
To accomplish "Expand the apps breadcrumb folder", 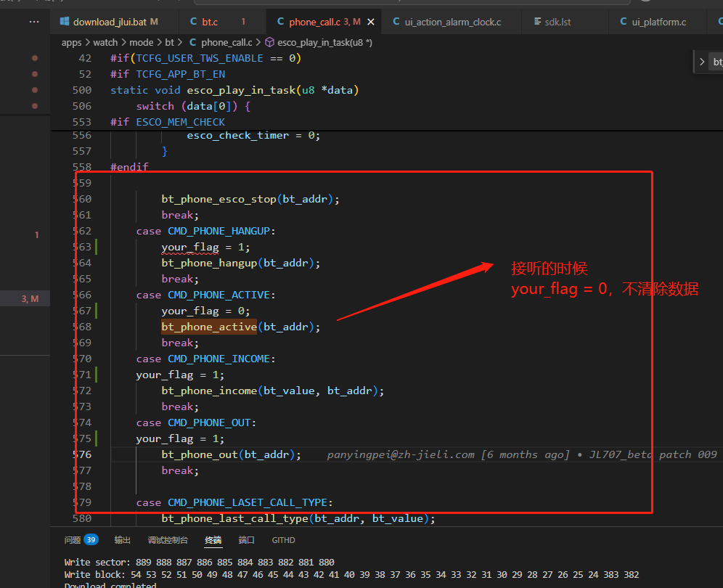I will pyautogui.click(x=71, y=42).
